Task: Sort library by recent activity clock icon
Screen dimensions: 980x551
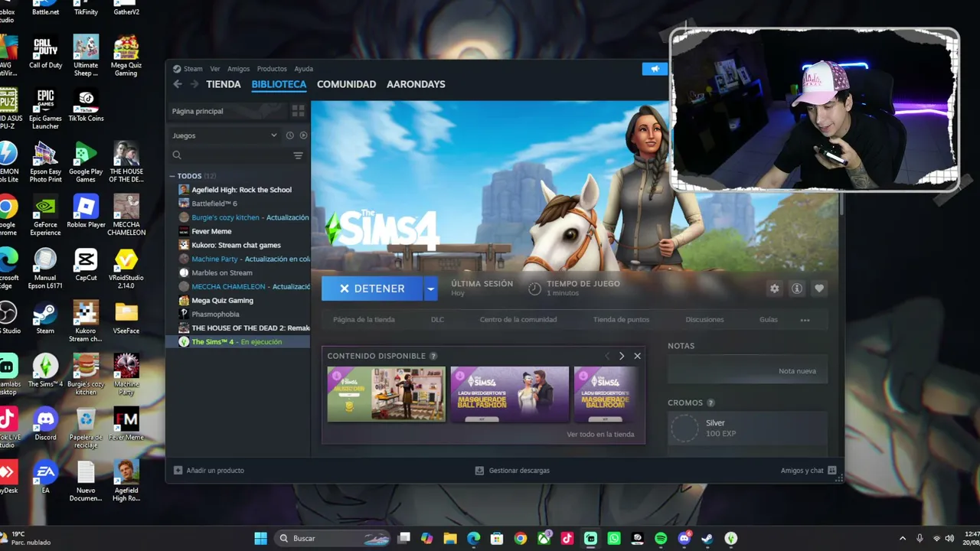Action: coord(289,135)
